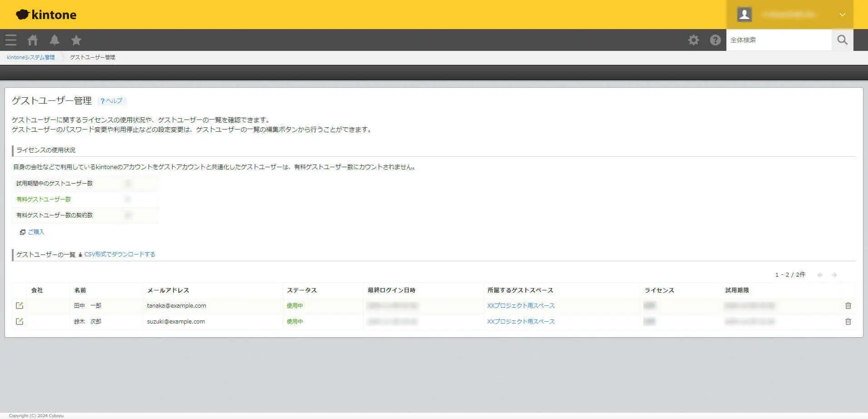Focus the 全体検索 search field
The height and width of the screenshot is (419, 868).
[779, 40]
